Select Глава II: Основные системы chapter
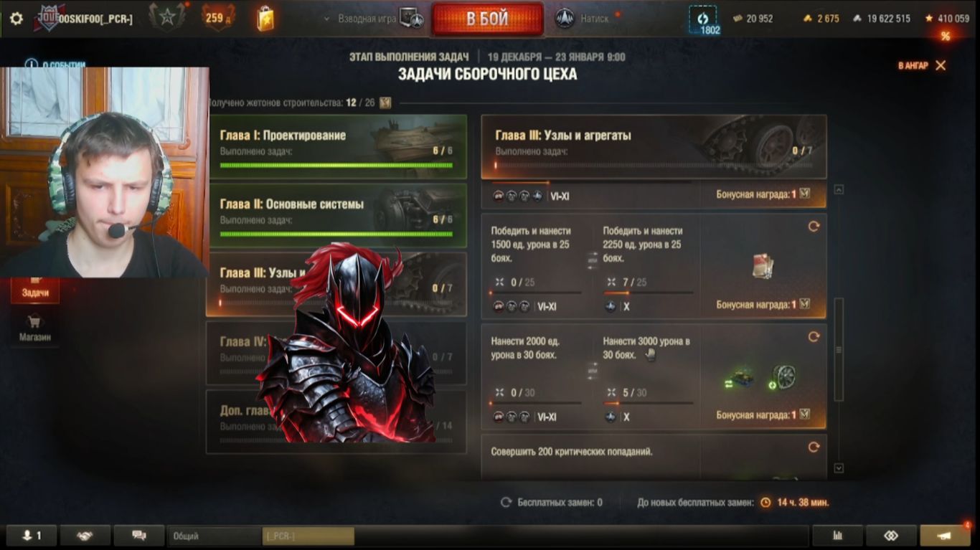Viewport: 980px width, 550px height. point(336,215)
